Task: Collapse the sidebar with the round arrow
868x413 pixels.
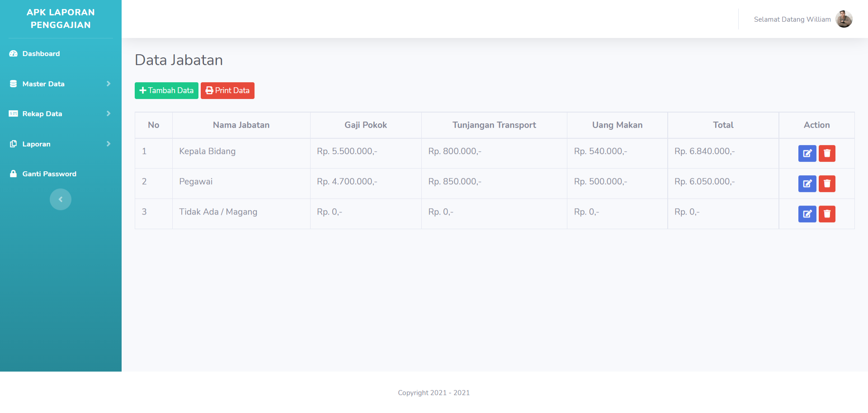Action: point(61,199)
